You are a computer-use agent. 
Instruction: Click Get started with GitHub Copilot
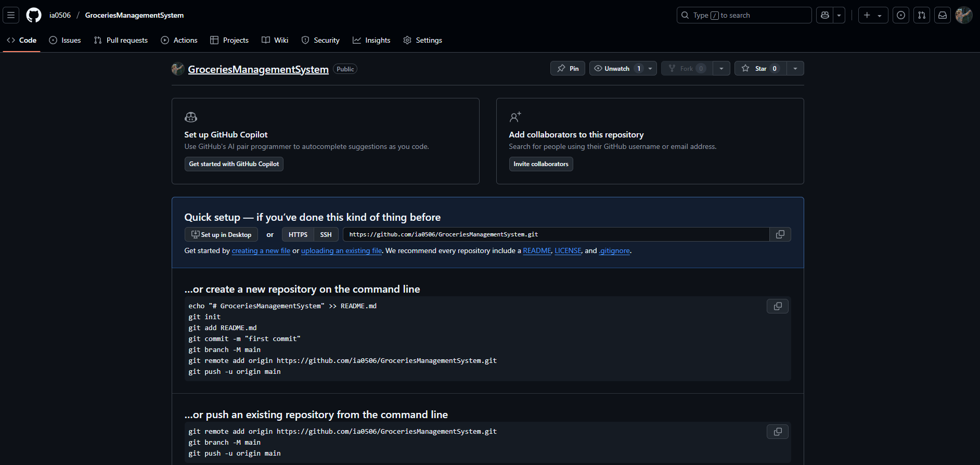pos(234,164)
